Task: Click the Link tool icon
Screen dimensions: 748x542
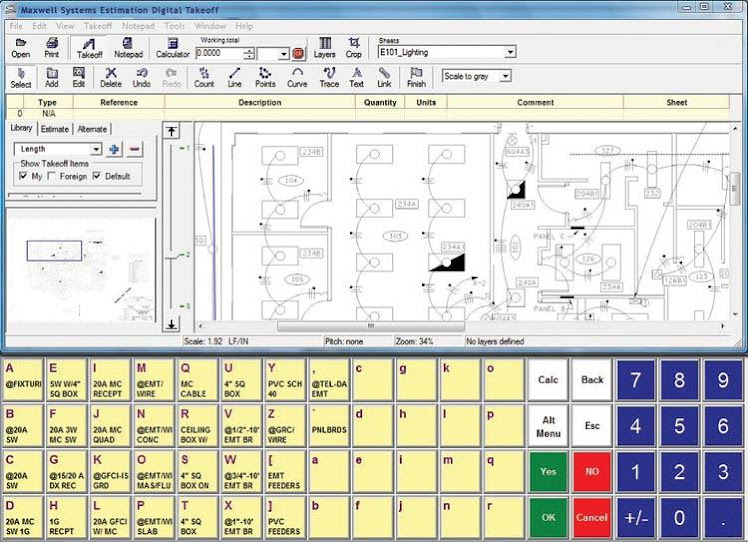Action: pos(384,78)
